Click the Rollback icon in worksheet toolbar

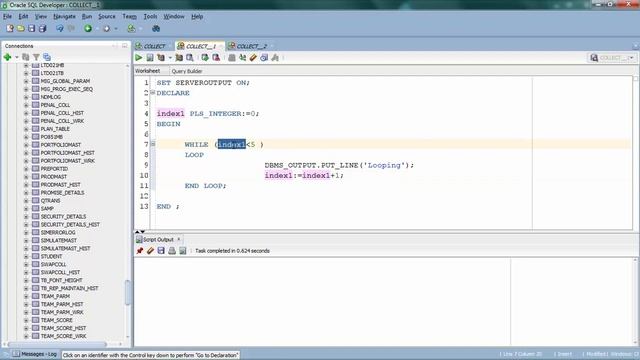216,58
